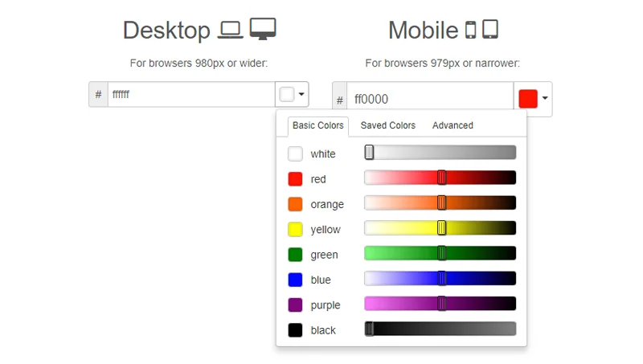The image size is (643, 364).
Task: Click the Desktop hex color input field
Action: [x=191, y=94]
